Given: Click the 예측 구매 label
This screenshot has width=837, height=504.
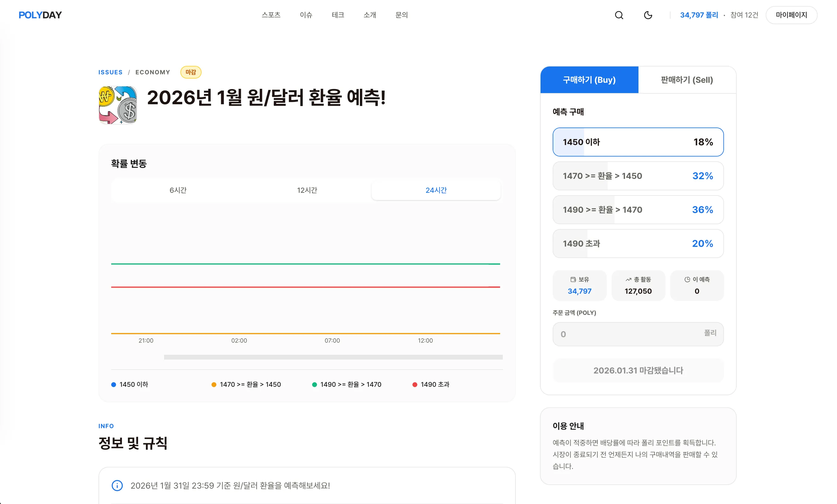Looking at the screenshot, I should 568,112.
